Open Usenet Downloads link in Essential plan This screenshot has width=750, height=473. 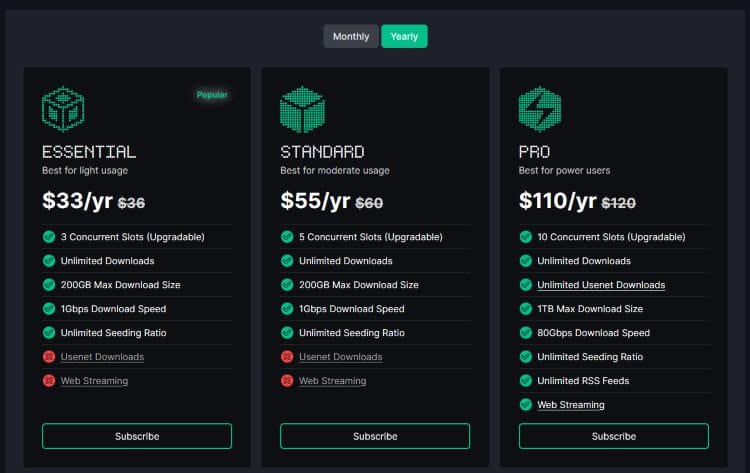[102, 357]
